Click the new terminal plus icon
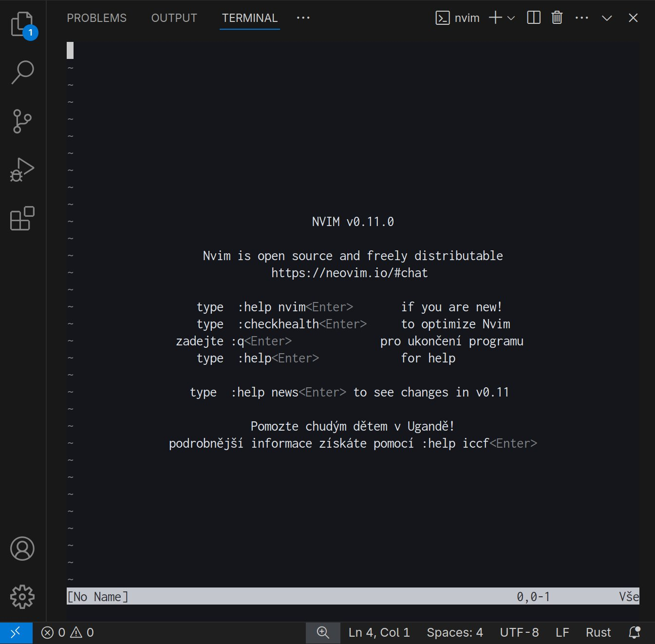 click(x=495, y=18)
